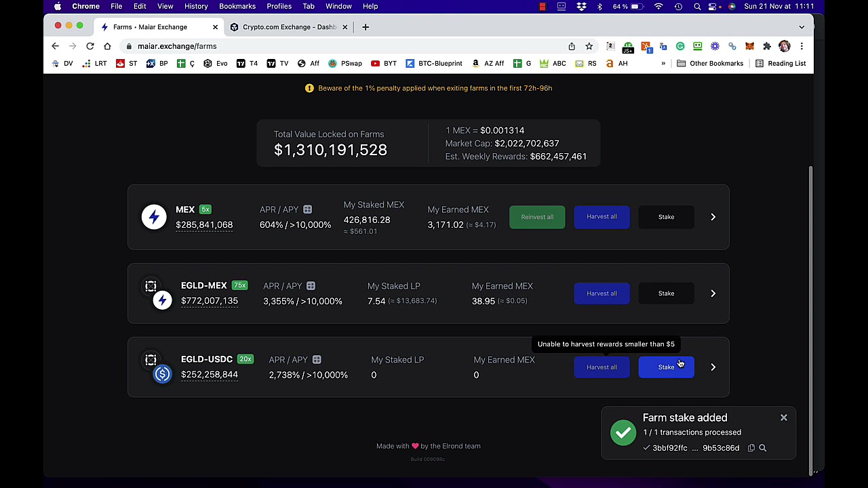868x488 pixels.
Task: Click the date and time in menu bar
Action: click(x=779, y=6)
